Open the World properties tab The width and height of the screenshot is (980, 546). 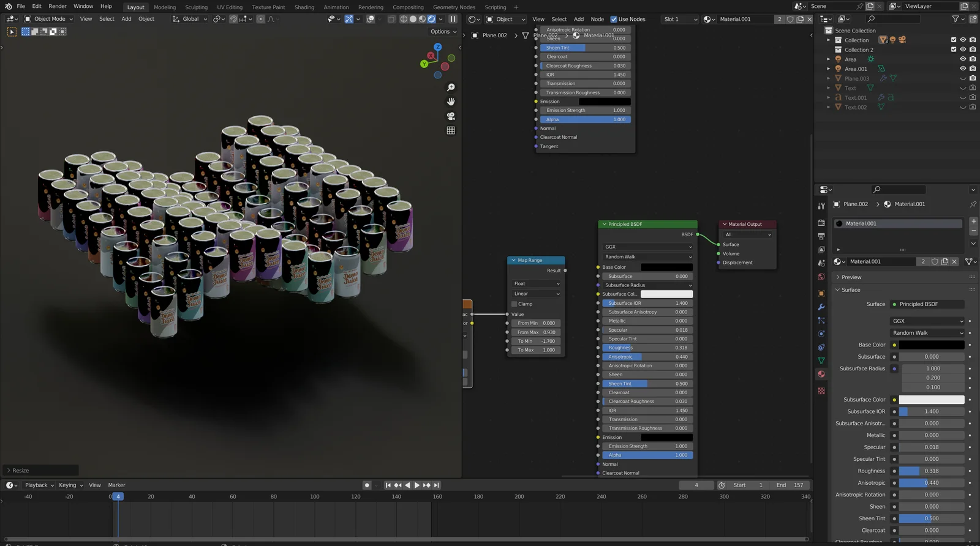pos(821,277)
